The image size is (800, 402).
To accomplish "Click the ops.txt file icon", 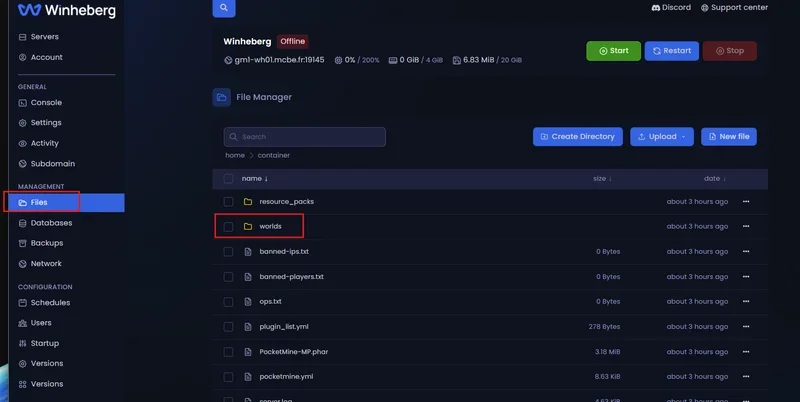I will tap(248, 302).
